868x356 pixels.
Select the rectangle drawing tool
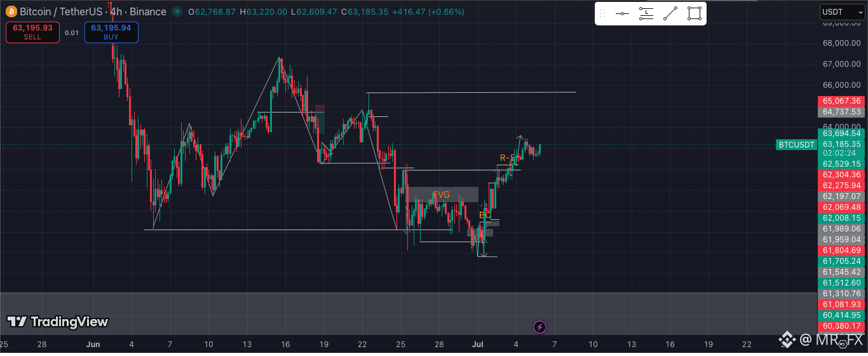point(694,13)
